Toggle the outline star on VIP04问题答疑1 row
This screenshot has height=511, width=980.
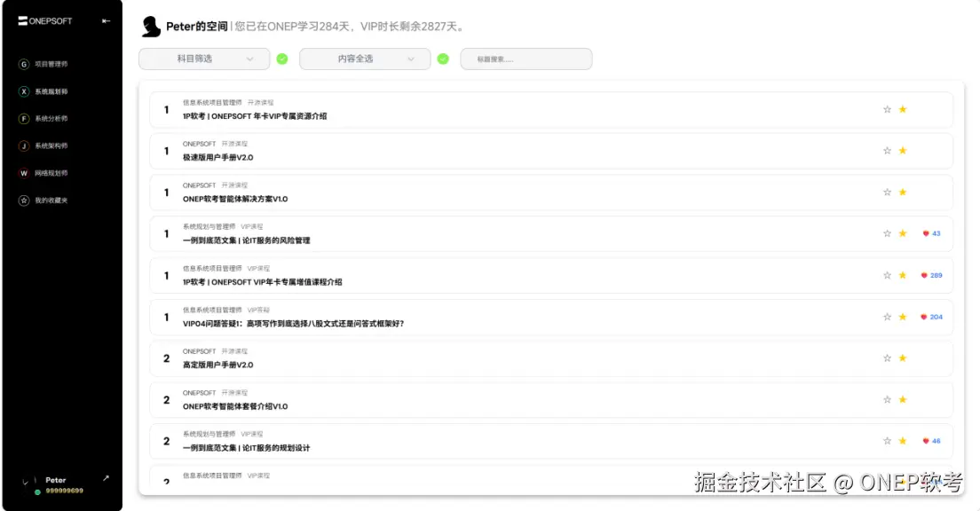[x=887, y=317]
